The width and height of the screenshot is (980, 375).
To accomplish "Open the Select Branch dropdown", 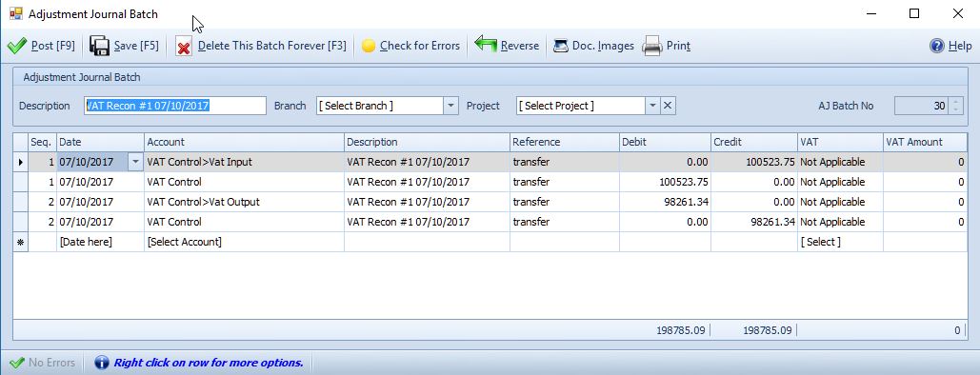I will [451, 106].
